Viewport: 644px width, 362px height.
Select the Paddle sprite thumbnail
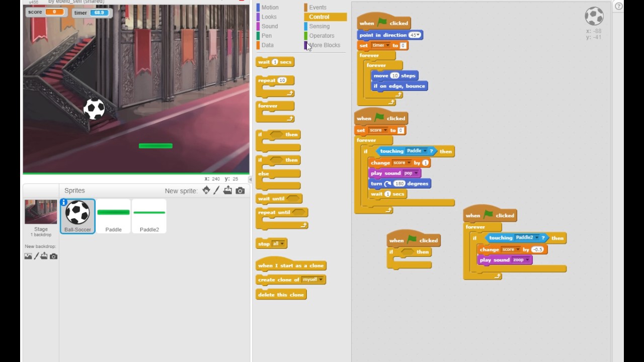113,216
